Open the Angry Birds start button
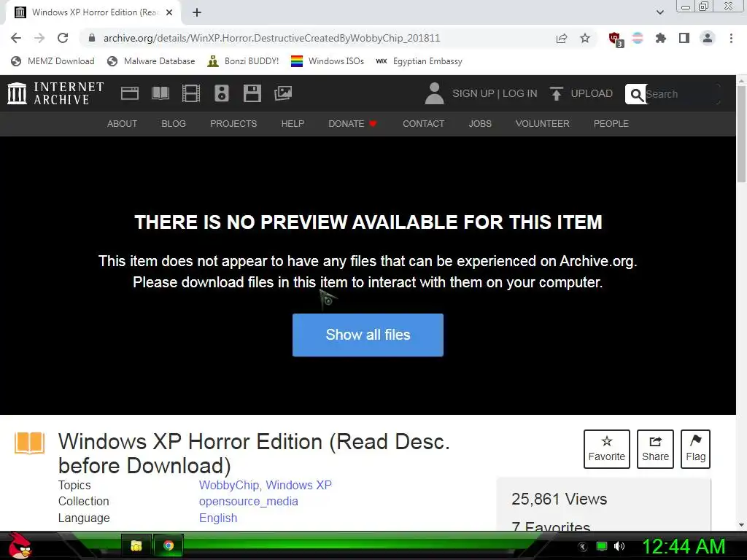Screen dimensions: 747x560 click(x=20, y=545)
